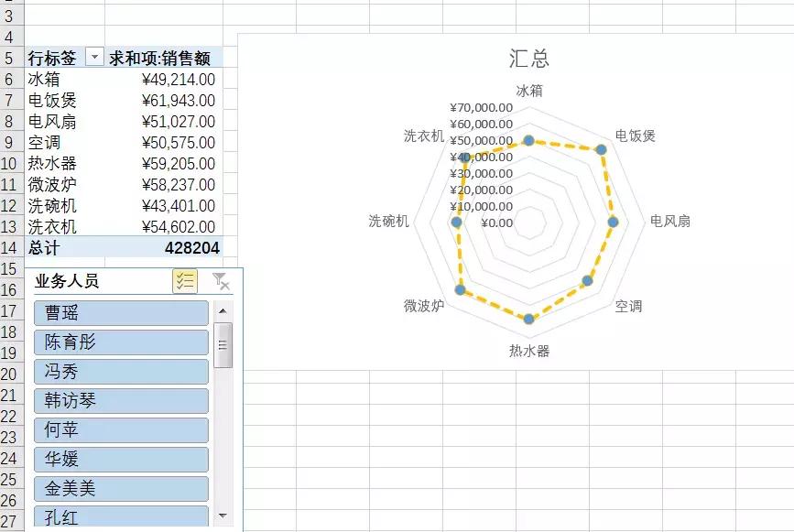
Task: Click the 冰箱 category label on the chart
Action: click(x=528, y=90)
